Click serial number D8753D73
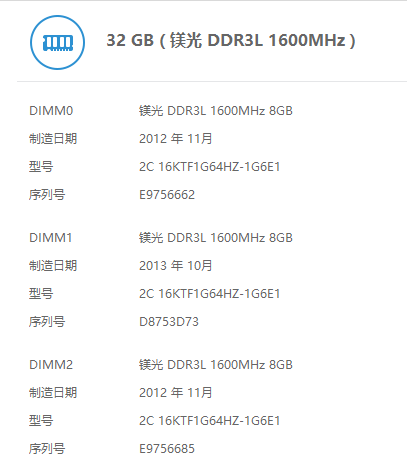The height and width of the screenshot is (464, 407). click(169, 322)
